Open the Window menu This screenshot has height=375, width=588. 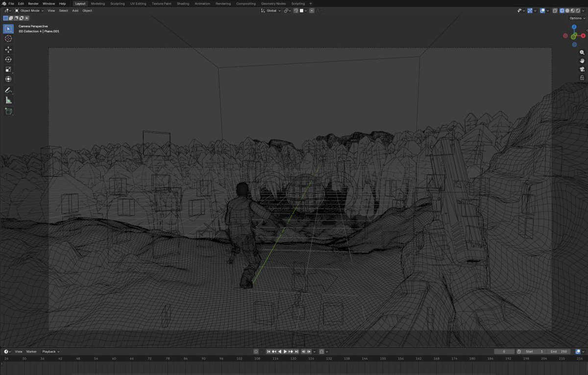[49, 3]
